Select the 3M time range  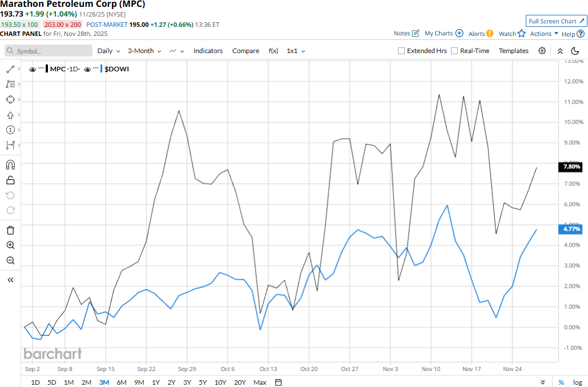(104, 382)
